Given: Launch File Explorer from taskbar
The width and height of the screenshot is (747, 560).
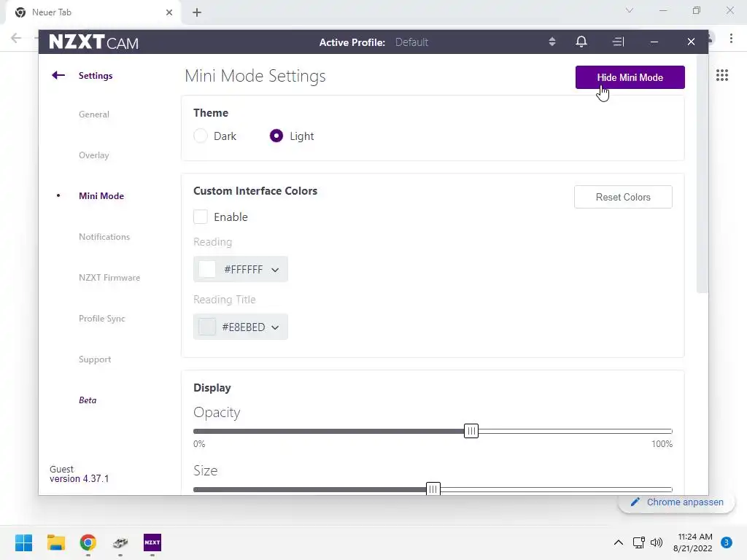Looking at the screenshot, I should (55, 542).
